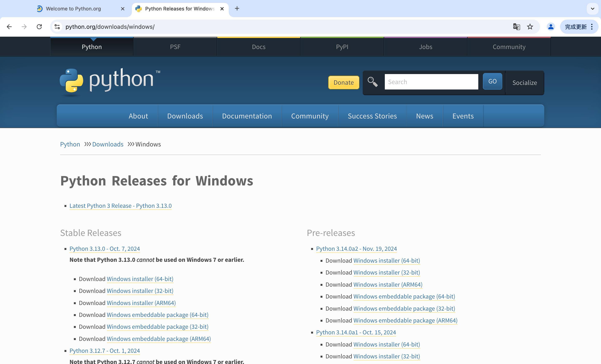Screen dimensions: 601x364
Task: Click the browser refresh icon
Action: (39, 27)
